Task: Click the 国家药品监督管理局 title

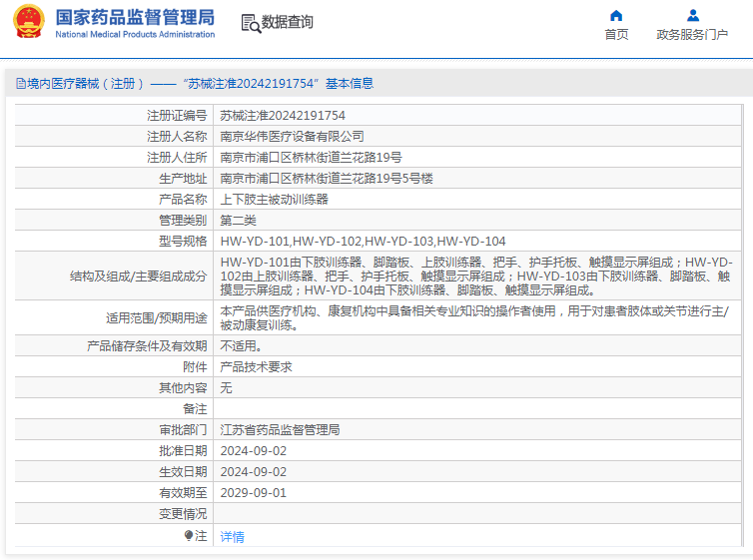Action: (x=135, y=17)
